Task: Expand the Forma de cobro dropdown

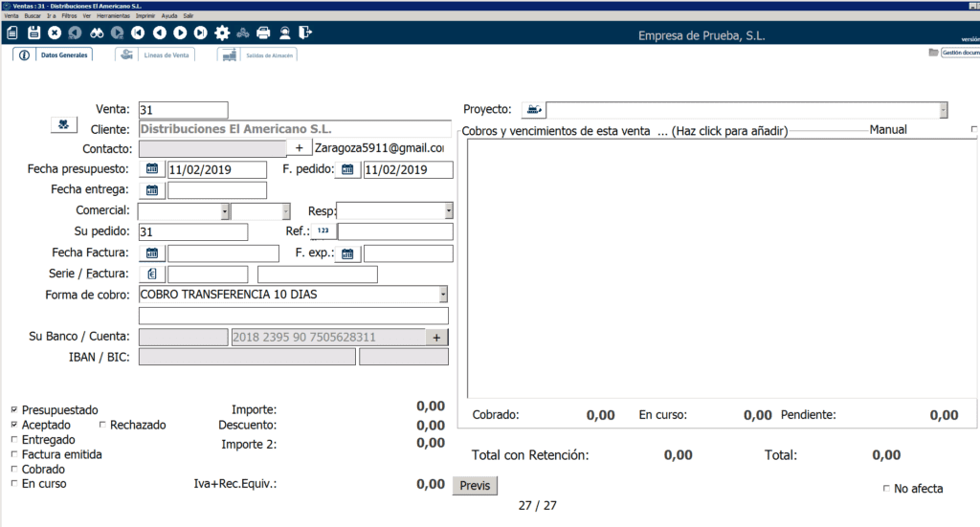Action: coord(443,295)
